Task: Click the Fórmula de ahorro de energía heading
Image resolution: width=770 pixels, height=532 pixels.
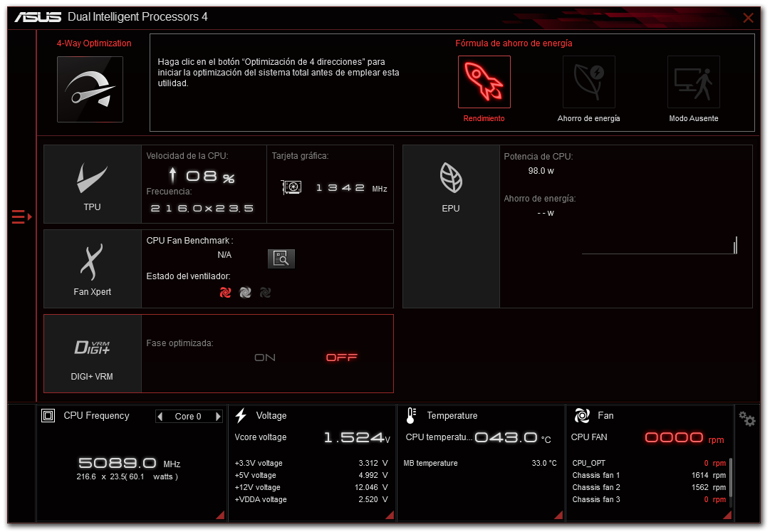Action: point(514,43)
